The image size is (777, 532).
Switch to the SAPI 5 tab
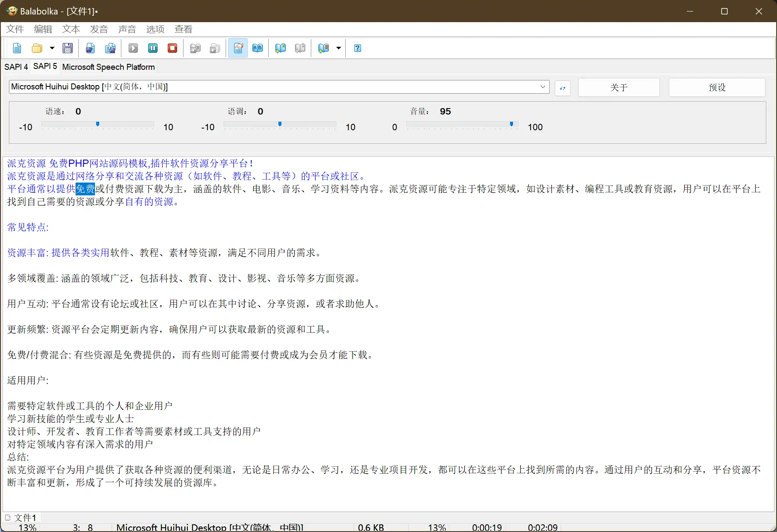tap(45, 66)
